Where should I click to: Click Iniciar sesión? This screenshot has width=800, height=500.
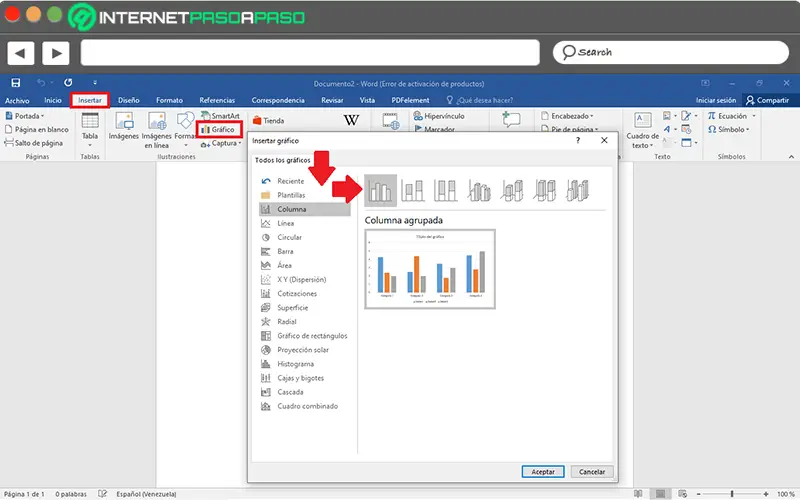tap(716, 101)
